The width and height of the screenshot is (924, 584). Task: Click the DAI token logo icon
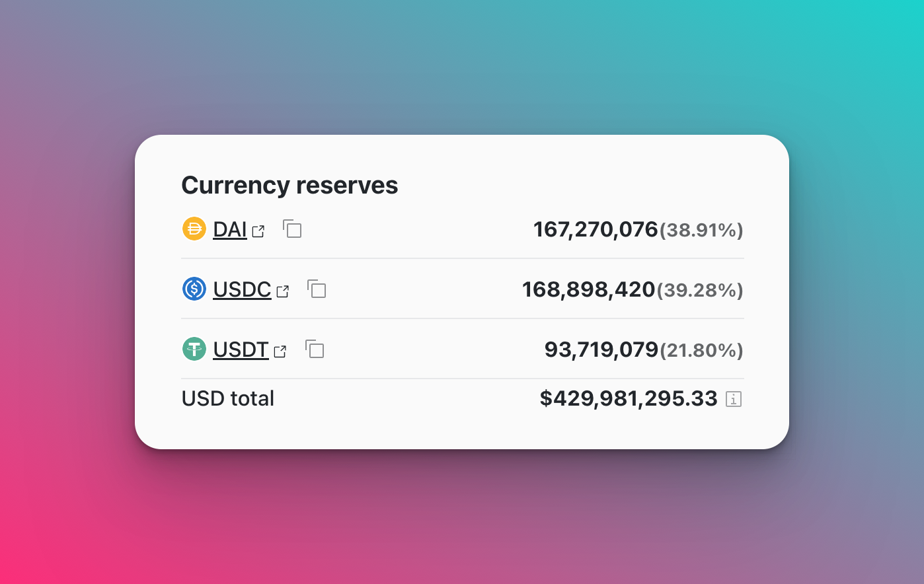pyautogui.click(x=194, y=229)
